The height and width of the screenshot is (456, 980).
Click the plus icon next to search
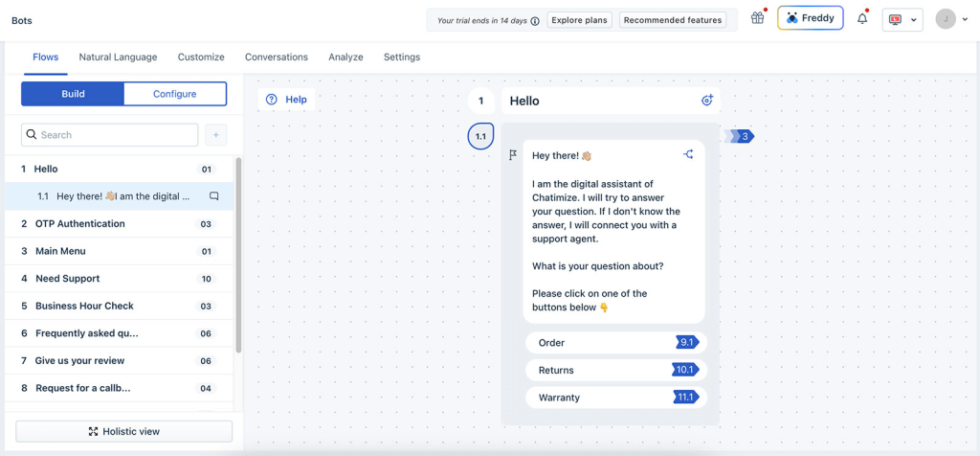point(215,135)
